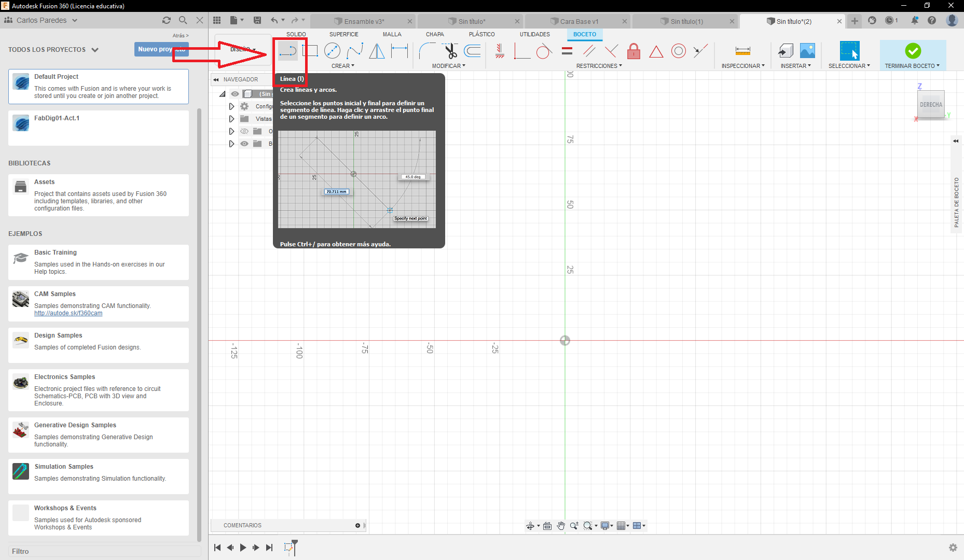The image size is (964, 560).
Task: Open the autode.sk/f360cam link
Action: pyautogui.click(x=68, y=313)
